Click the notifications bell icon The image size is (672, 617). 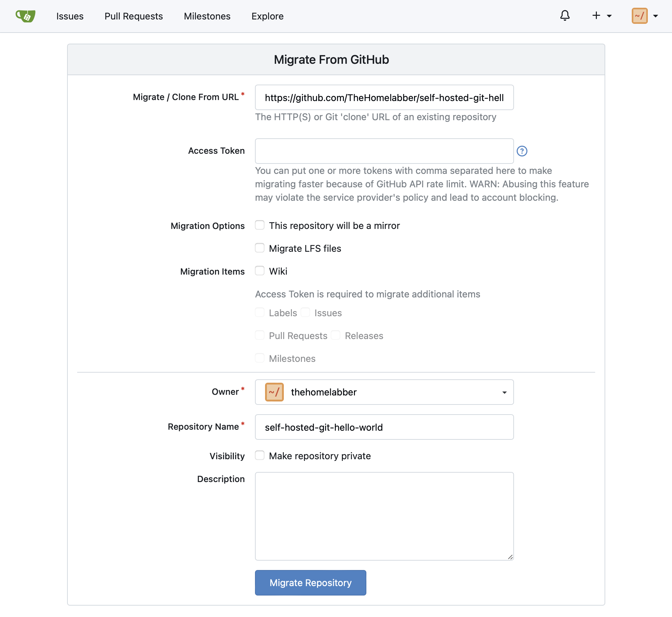564,16
